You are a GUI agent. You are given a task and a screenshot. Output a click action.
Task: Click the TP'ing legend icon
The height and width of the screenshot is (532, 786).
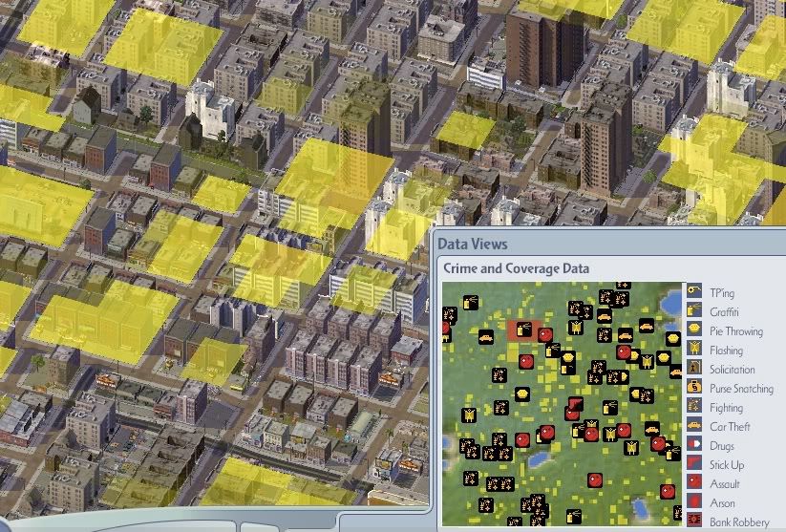click(694, 291)
